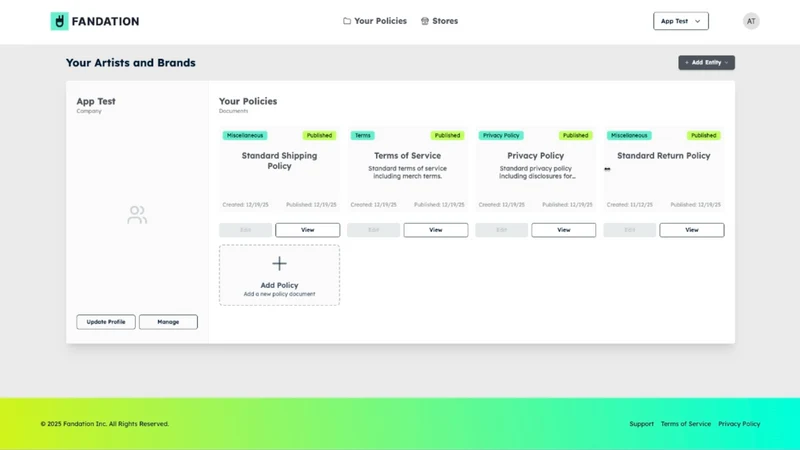Open the Support link in footer
Viewport: 800px width, 450px height.
[641, 424]
